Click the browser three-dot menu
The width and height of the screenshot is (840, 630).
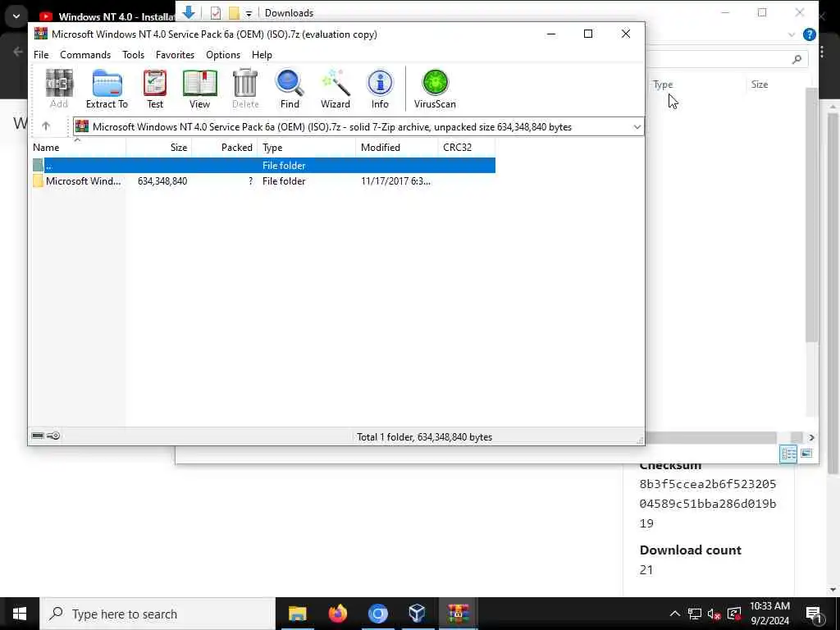(x=822, y=52)
